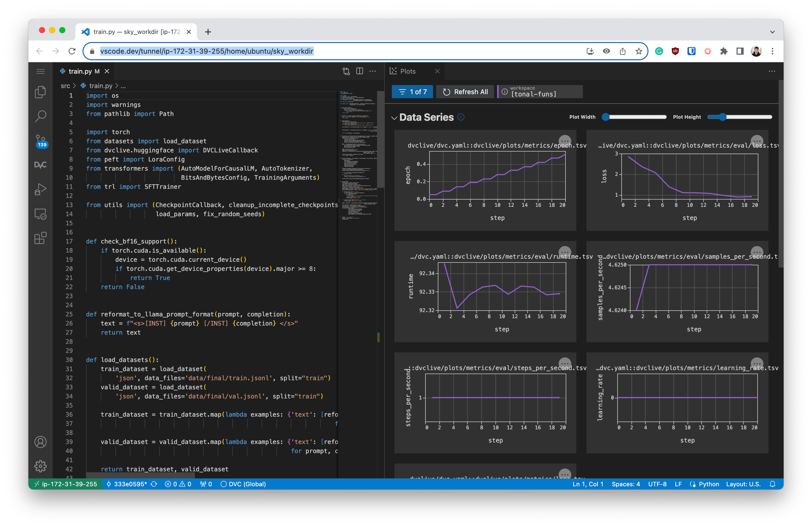Click the notifications bell in status bar
The height and width of the screenshot is (527, 812).
tap(773, 484)
